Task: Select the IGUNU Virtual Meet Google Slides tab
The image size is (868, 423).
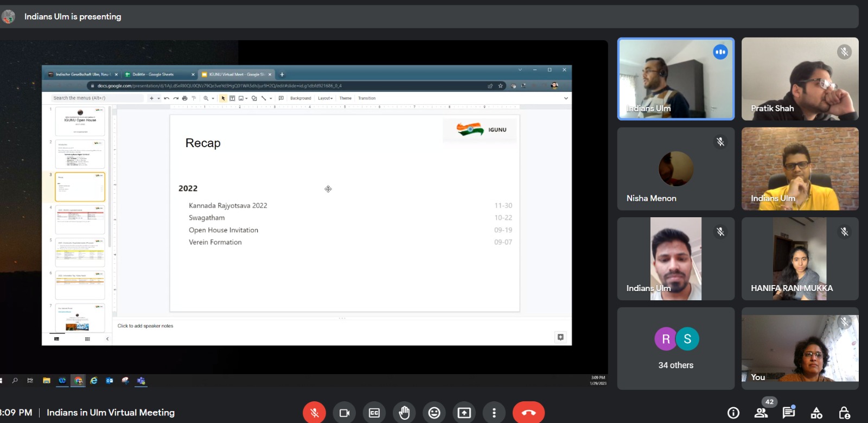Action: (235, 74)
